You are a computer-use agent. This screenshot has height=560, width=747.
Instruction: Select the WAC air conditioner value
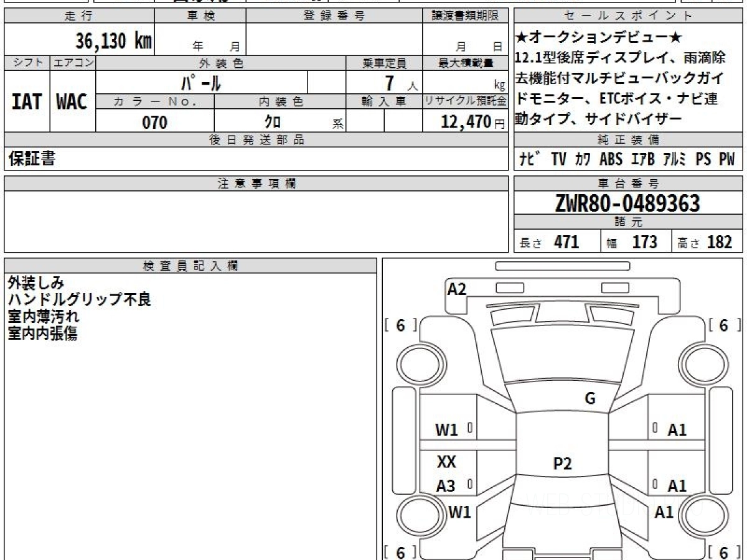tap(72, 101)
